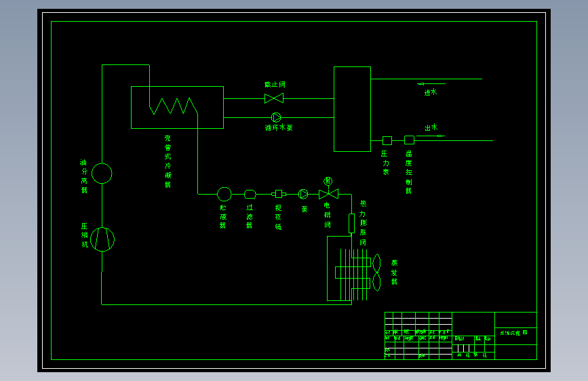Screen dimensions: 588x381
Task: Select the vertical 壳管式冷凝器 label
Action: pos(168,161)
